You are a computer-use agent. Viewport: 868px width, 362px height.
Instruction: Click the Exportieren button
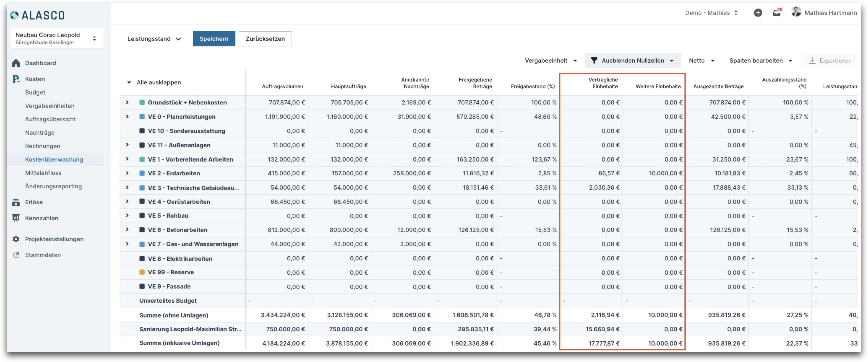pos(830,61)
